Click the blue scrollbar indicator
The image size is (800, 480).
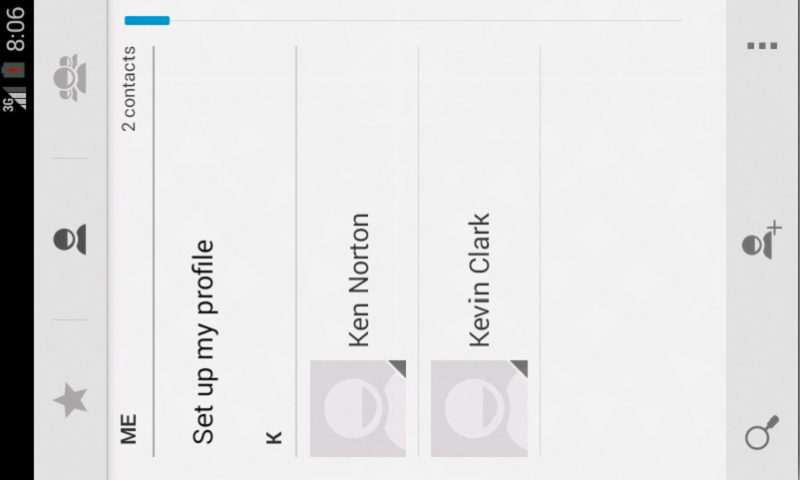pos(147,20)
